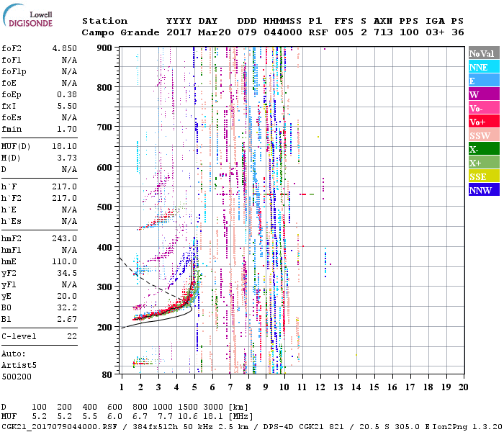Image resolution: width=504 pixels, height=432 pixels.
Task: Click the cyan NNE legend entry
Action: (x=483, y=67)
